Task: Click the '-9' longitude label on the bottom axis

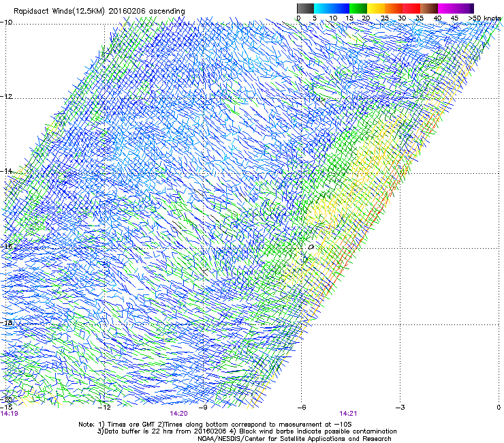Action: 203,408
